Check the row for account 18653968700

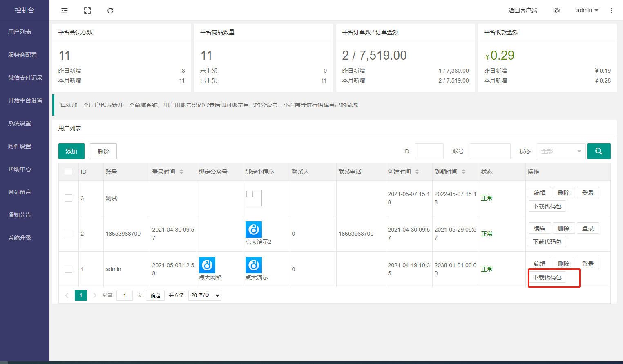click(x=69, y=234)
